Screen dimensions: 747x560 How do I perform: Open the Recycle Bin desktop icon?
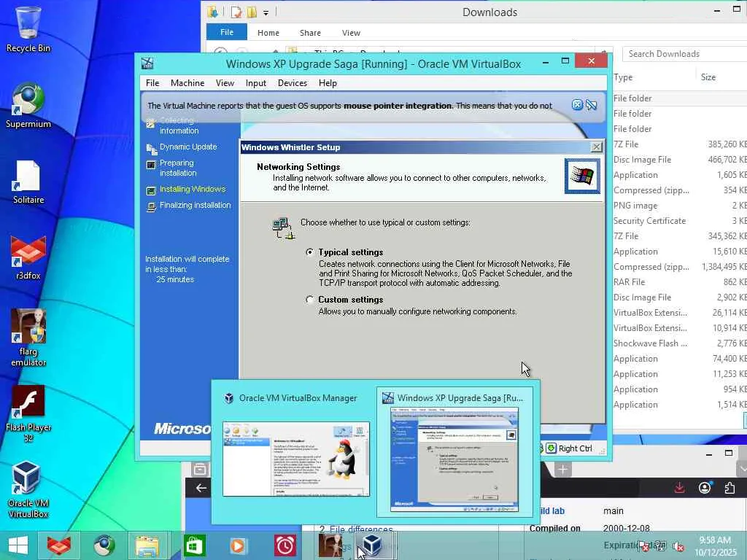pos(28,29)
